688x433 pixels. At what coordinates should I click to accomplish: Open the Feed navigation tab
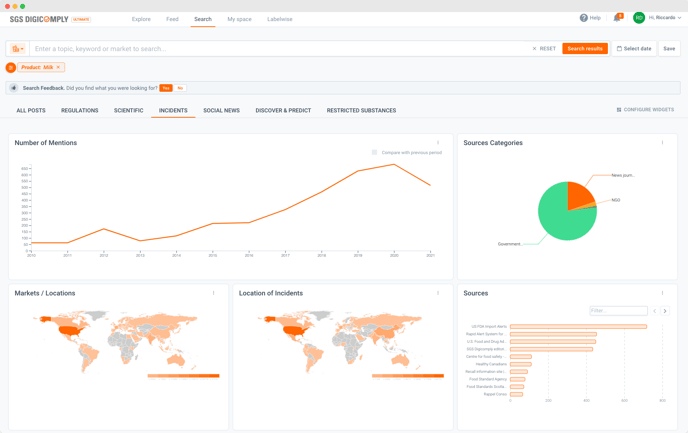pos(172,19)
